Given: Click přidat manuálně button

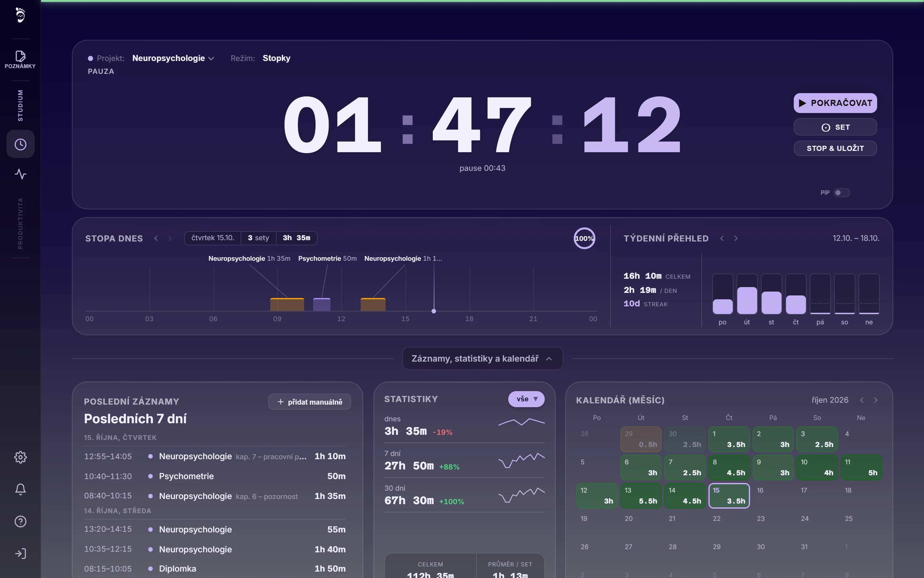Looking at the screenshot, I should pyautogui.click(x=309, y=402).
